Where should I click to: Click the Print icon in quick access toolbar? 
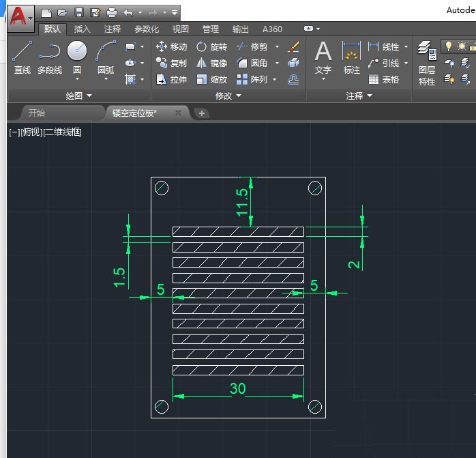click(112, 12)
